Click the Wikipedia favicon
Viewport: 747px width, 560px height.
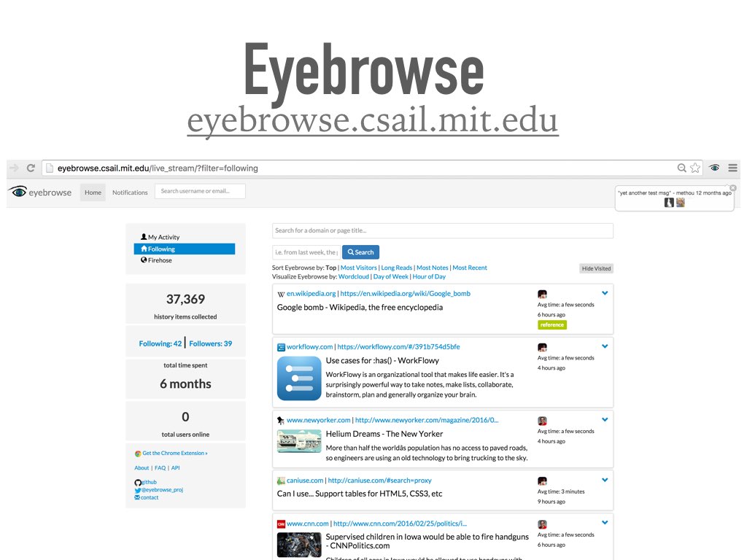[281, 295]
